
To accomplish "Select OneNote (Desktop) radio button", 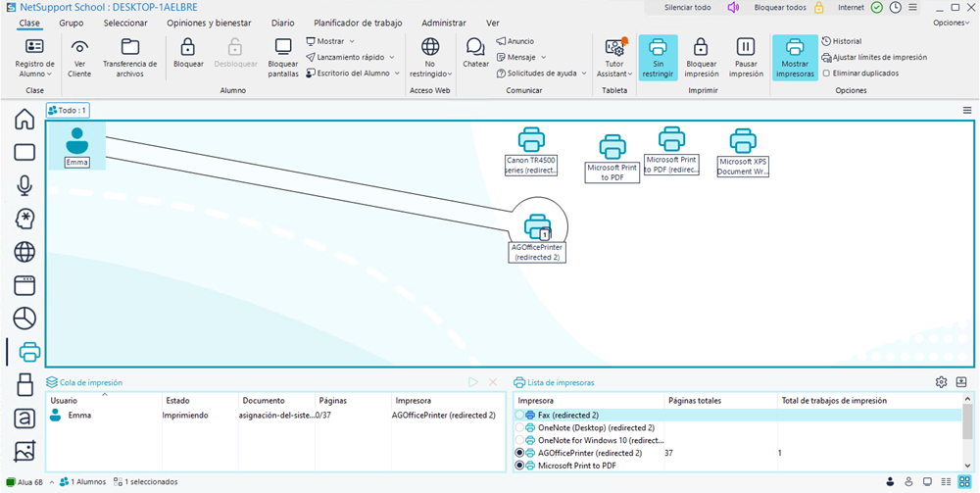I will pyautogui.click(x=519, y=427).
